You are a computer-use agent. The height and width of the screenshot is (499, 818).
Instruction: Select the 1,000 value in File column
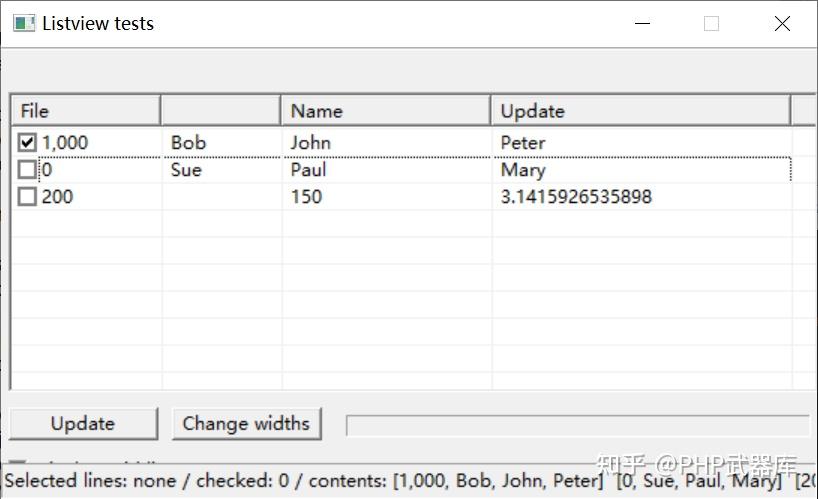[65, 142]
